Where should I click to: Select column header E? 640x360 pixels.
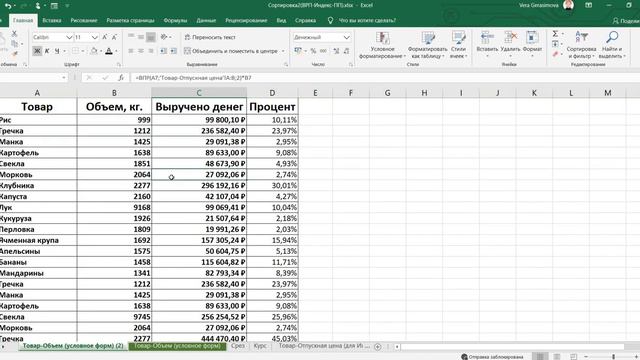click(x=315, y=93)
